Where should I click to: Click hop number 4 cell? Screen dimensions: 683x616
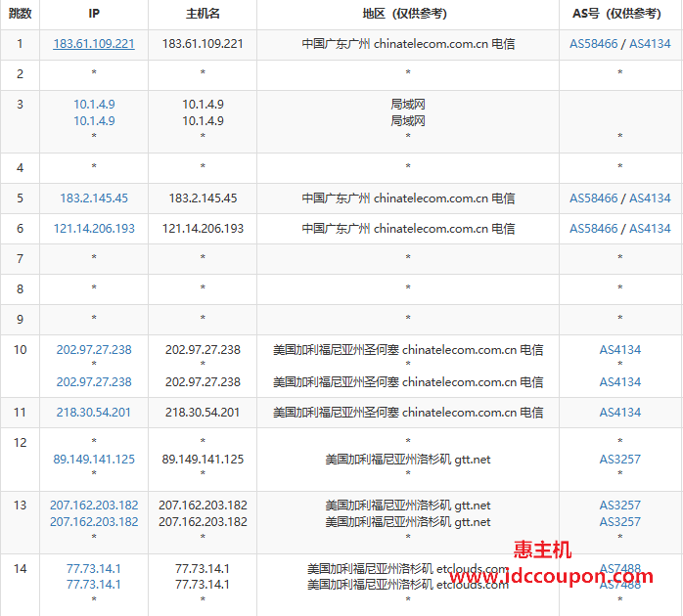[x=20, y=168]
